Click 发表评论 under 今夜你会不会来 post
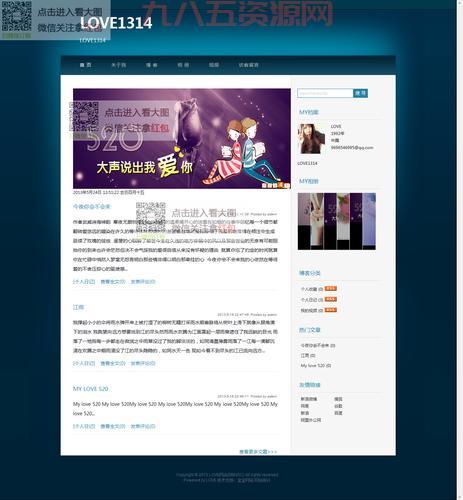The width and height of the screenshot is (463, 500). [x=143, y=282]
